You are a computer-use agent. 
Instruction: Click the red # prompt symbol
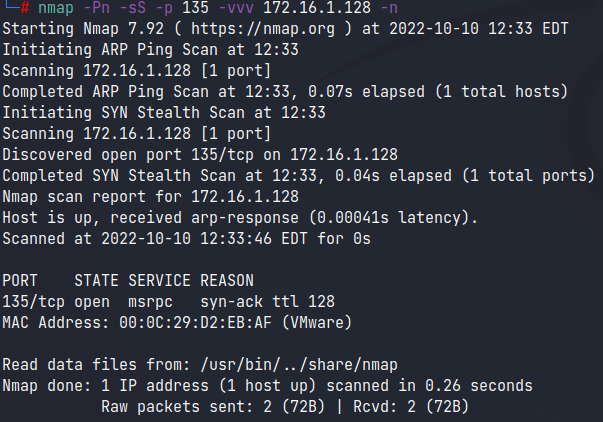point(25,7)
